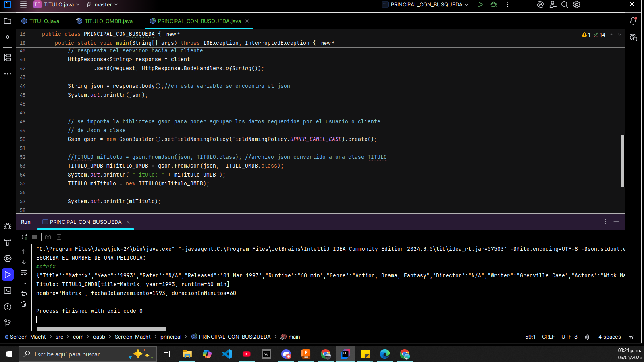Screen dimensions: 644x362
Task: Rerun PRINCIPAL_CON_BUSQUEDA in Run panel
Action: click(x=24, y=237)
